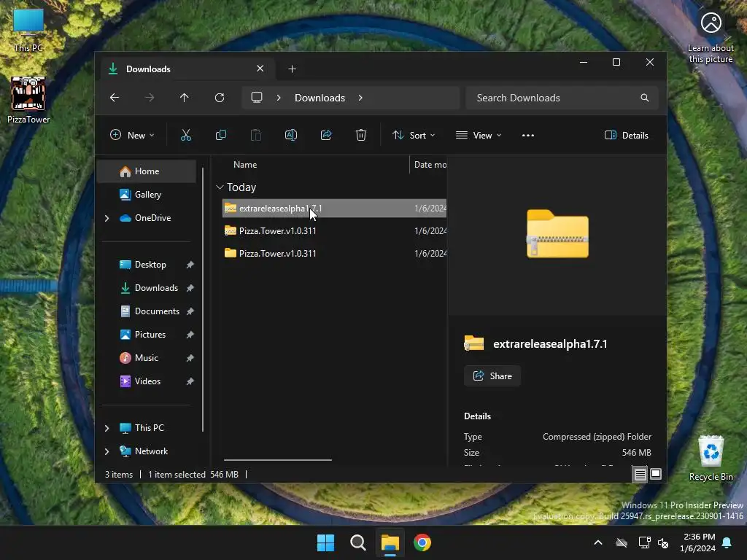Click the Rename icon in toolbar

(x=291, y=135)
